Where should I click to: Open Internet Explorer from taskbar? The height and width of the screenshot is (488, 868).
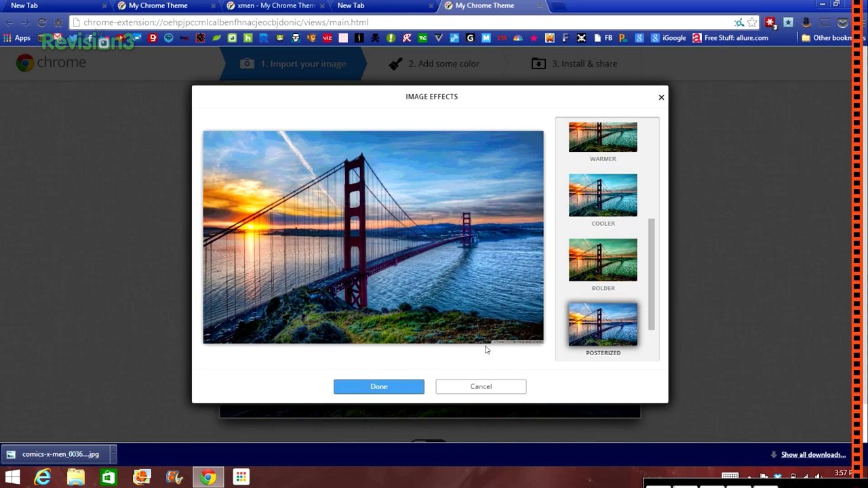tap(43, 477)
